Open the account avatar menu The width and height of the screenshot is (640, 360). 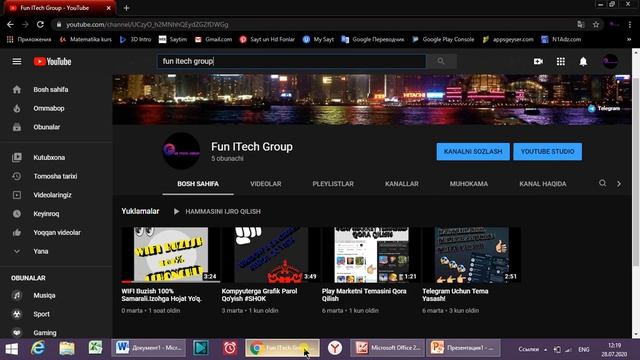(x=610, y=61)
